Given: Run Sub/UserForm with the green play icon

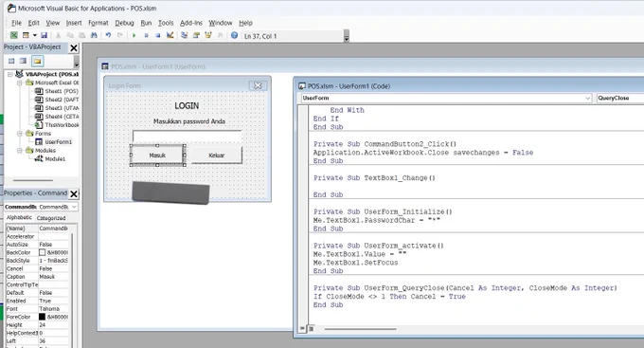Looking at the screenshot, I should [x=134, y=36].
